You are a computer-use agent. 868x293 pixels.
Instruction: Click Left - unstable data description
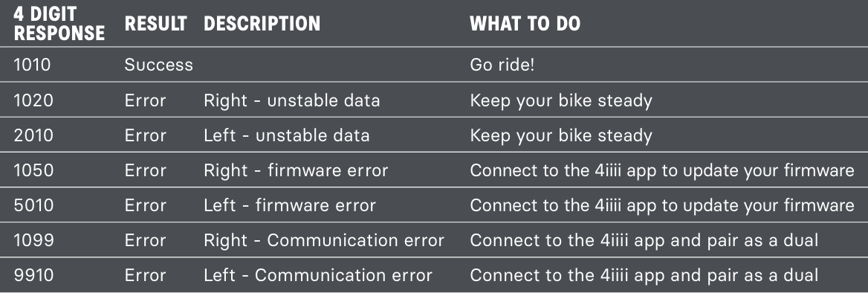[x=286, y=135]
